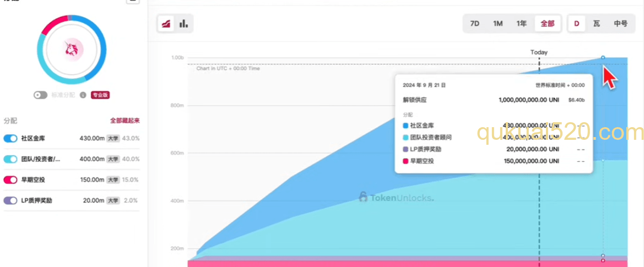Click the 大学 badge in LP质押奖励 row

113,200
